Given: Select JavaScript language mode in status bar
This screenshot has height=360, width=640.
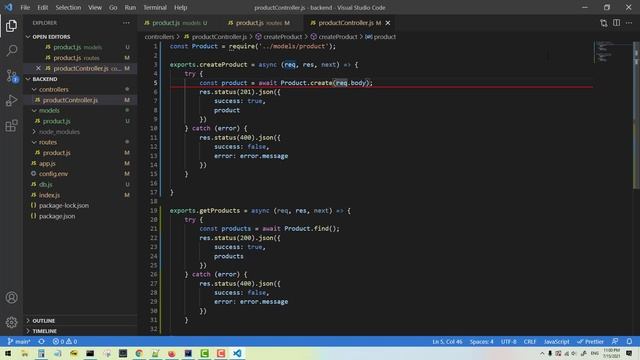Looking at the screenshot, I should click(556, 342).
